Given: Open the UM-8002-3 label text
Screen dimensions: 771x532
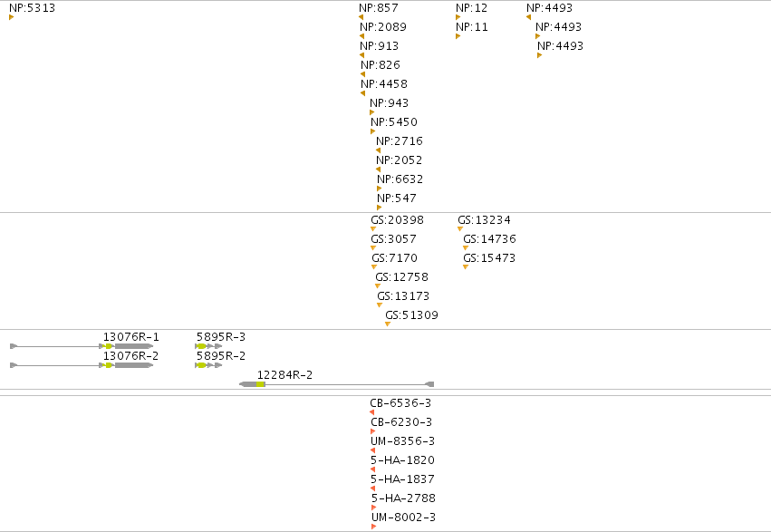Looking at the screenshot, I should pyautogui.click(x=404, y=517).
